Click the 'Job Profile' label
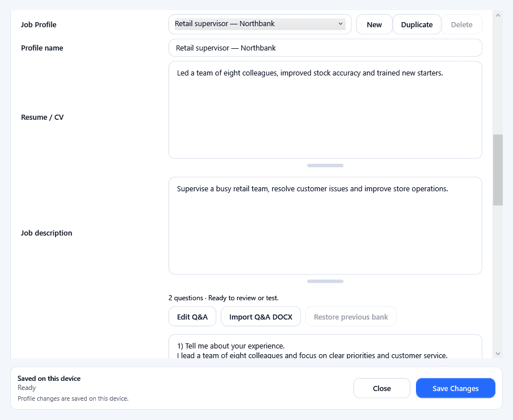 click(x=39, y=24)
